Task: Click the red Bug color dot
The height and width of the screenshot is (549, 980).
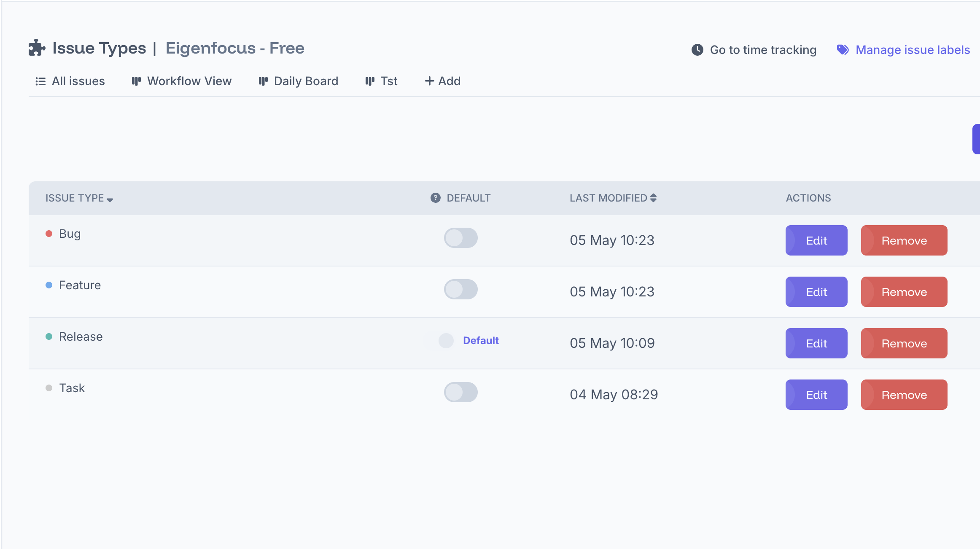Action: coord(49,234)
